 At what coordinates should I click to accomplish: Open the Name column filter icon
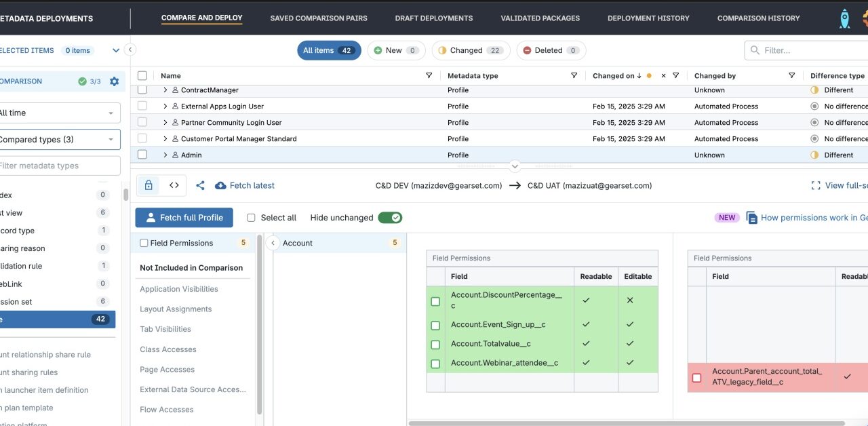tap(429, 75)
